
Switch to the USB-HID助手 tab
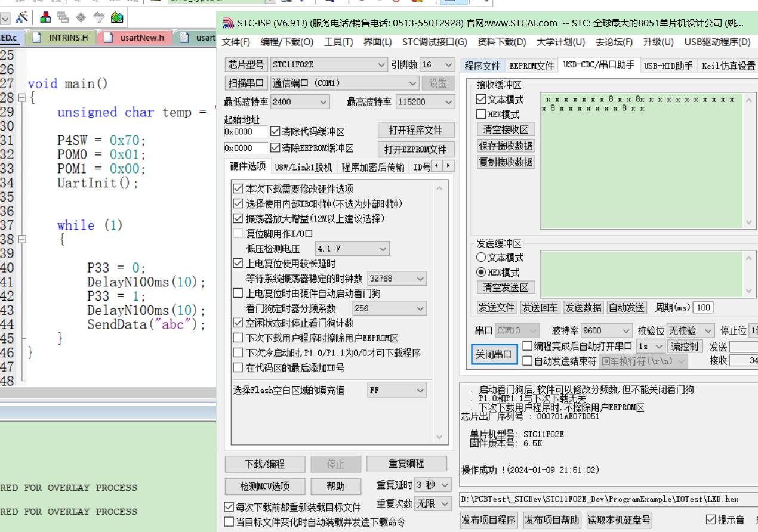click(668, 66)
